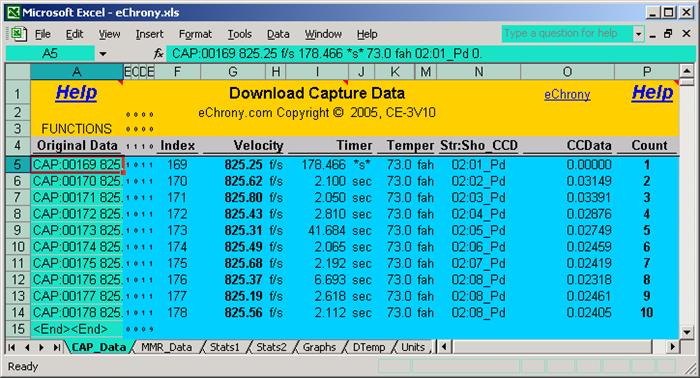700x378 pixels.
Task: Open the eChrony hyperlink
Action: (567, 95)
